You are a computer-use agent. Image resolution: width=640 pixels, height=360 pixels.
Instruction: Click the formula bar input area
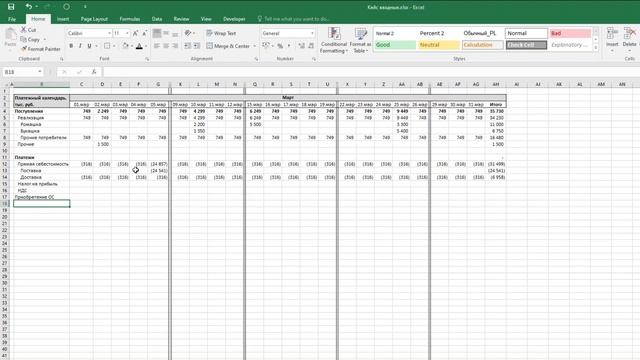tap(371, 72)
